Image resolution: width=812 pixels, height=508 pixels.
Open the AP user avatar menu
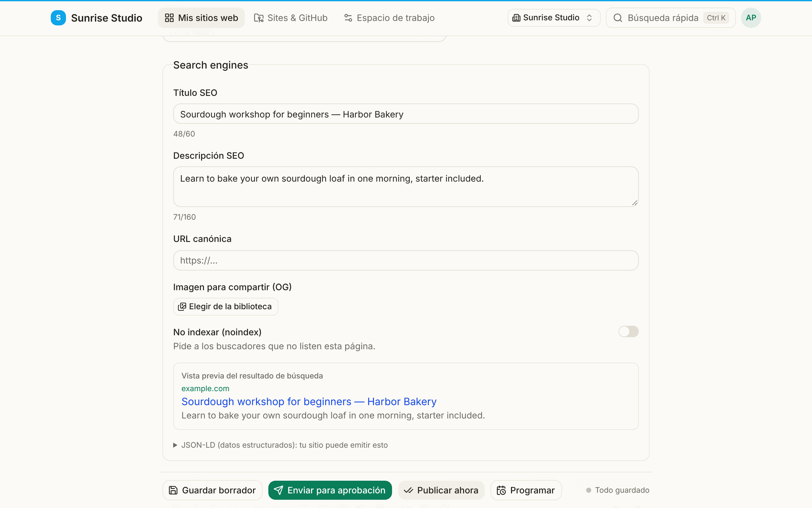click(750, 18)
